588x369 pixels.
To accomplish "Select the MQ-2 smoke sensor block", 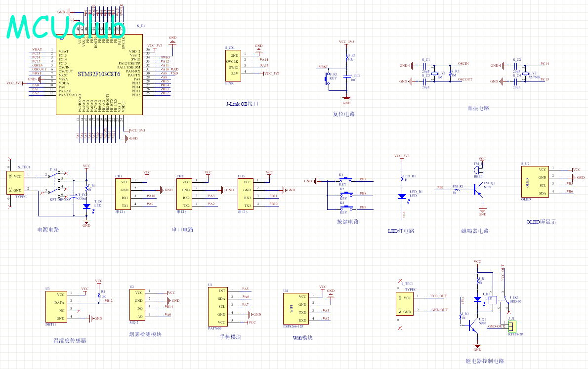I will point(138,304).
